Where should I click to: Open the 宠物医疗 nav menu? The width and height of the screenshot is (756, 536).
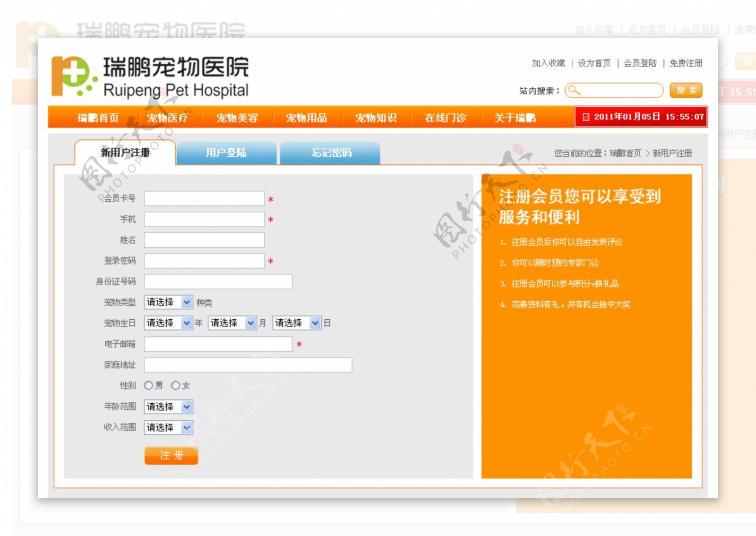[168, 118]
